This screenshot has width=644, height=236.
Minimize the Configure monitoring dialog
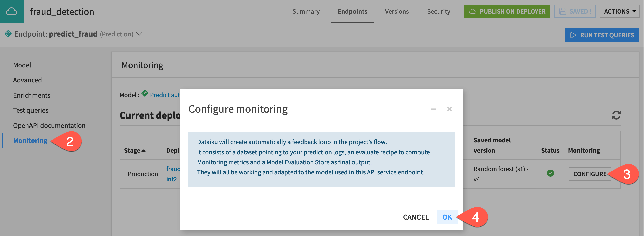point(433,109)
